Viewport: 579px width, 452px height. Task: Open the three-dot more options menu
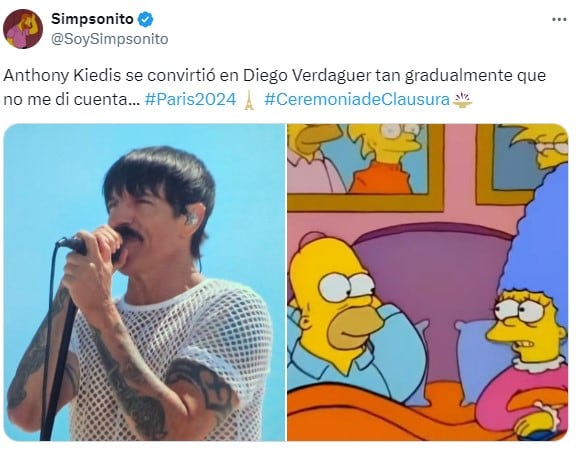pos(559,20)
